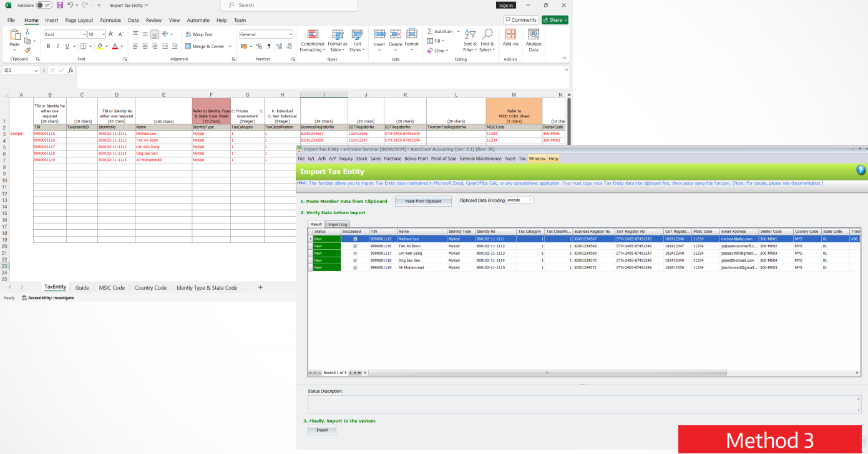The width and height of the screenshot is (868, 454).
Task: Click the Insert Function fx icon
Action: (71, 71)
